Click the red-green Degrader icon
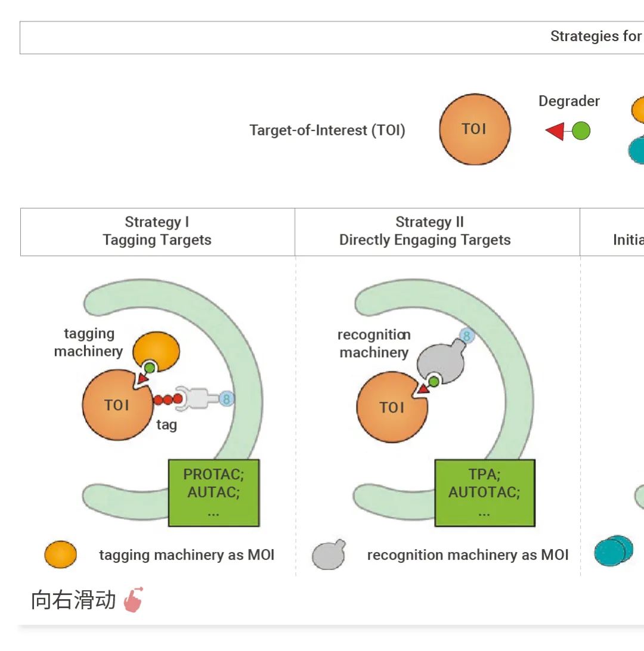 pos(568,131)
